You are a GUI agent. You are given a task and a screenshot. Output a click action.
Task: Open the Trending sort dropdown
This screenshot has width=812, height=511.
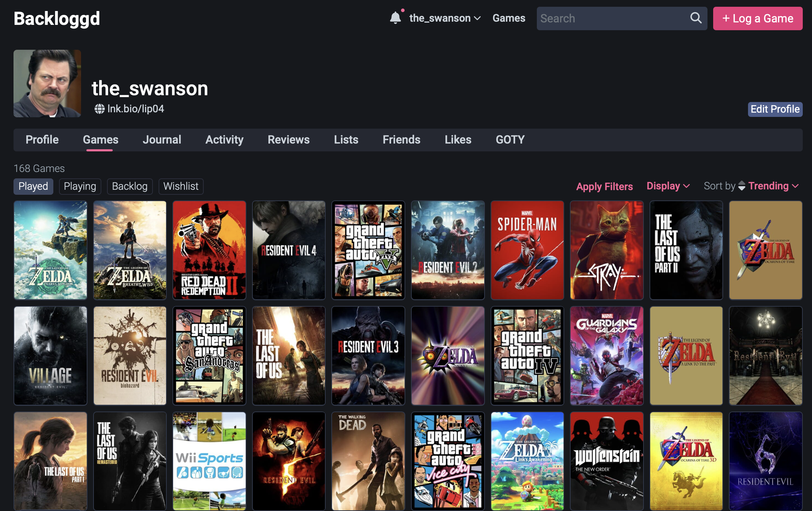pyautogui.click(x=773, y=186)
